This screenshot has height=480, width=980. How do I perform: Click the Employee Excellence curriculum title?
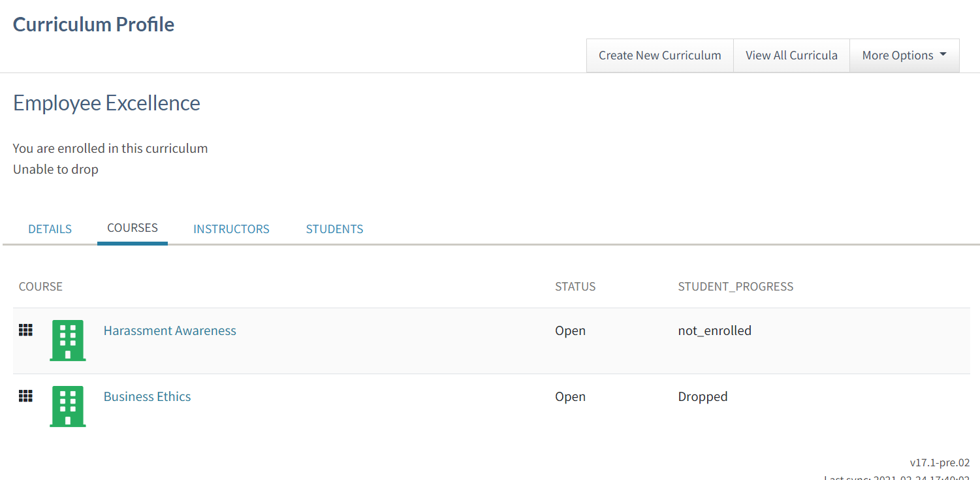106,103
